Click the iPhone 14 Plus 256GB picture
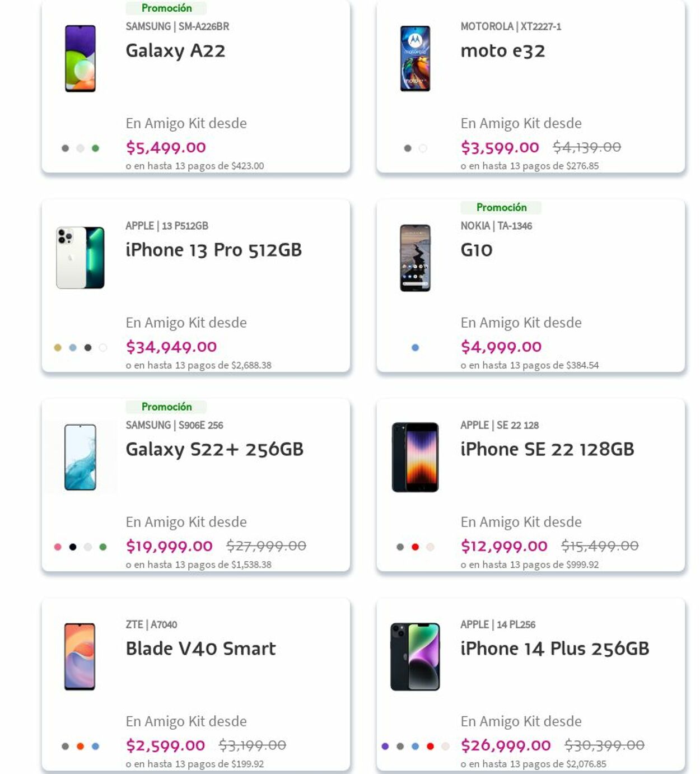This screenshot has height=774, width=700. tap(415, 656)
